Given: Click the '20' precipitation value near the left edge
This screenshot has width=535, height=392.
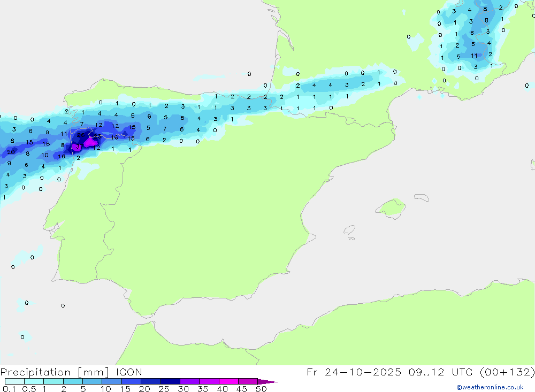Looking at the screenshot, I should (11, 152).
